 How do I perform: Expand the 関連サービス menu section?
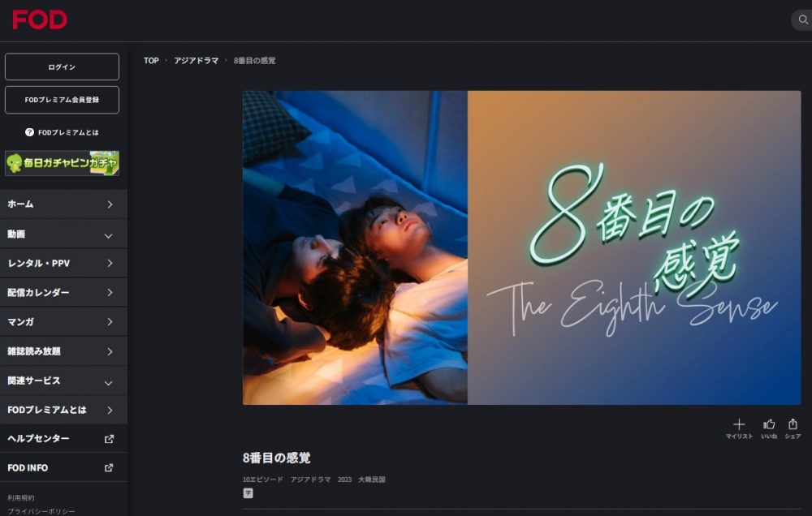[x=63, y=381]
